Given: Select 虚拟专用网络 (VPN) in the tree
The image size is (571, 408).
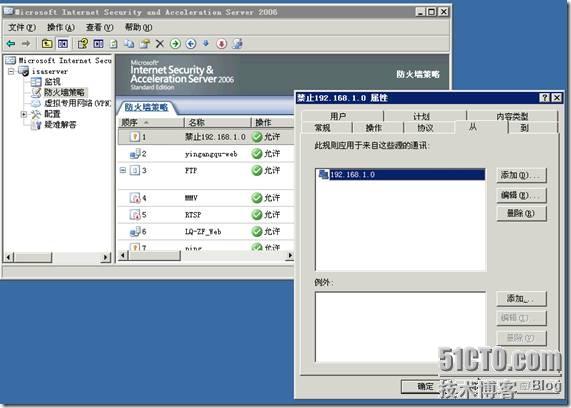Looking at the screenshot, I should click(x=78, y=103).
